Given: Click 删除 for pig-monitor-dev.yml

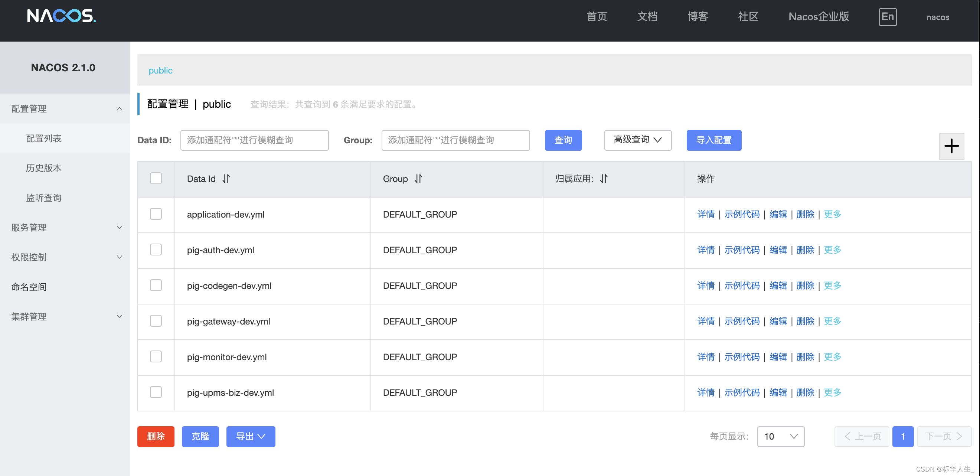Looking at the screenshot, I should tap(805, 357).
